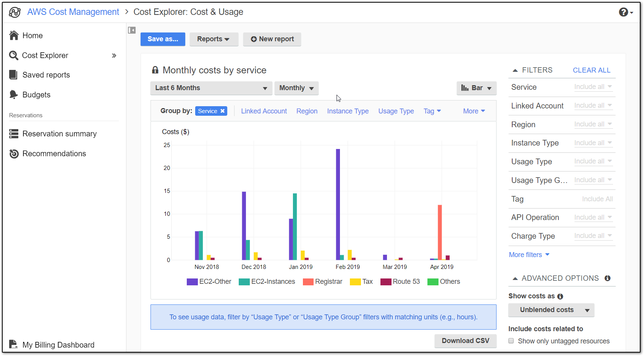The width and height of the screenshot is (644, 356).
Task: Open My Billing Dashboard
Action: 58,345
